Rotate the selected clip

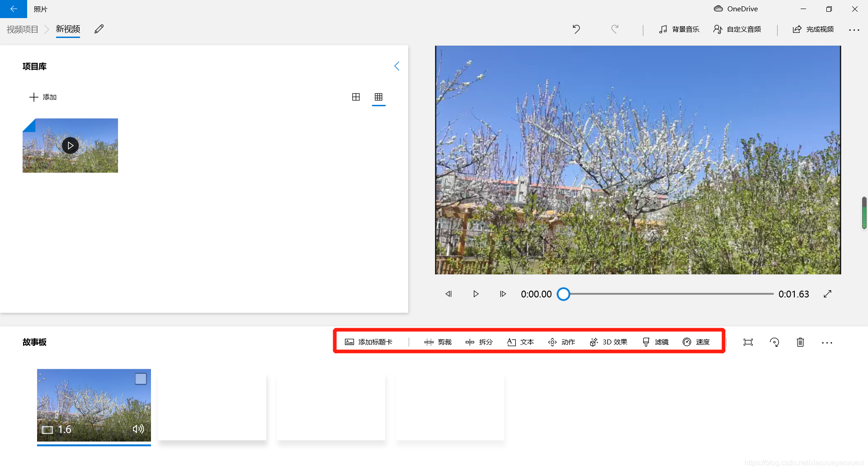pos(774,342)
